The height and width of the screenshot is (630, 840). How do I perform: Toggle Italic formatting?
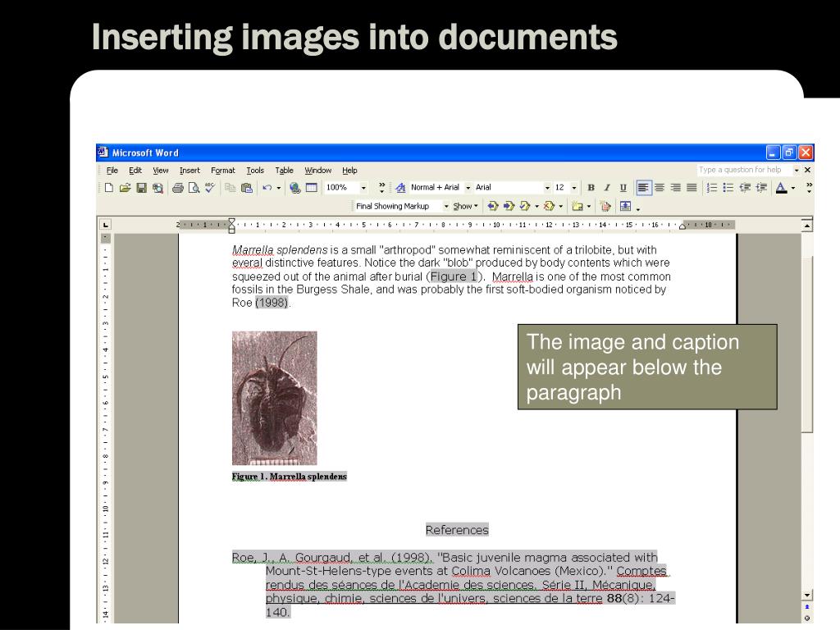click(607, 188)
